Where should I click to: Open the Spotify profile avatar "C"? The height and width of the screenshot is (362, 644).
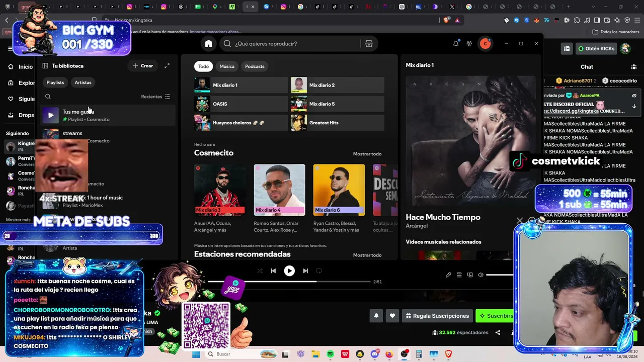[486, 44]
